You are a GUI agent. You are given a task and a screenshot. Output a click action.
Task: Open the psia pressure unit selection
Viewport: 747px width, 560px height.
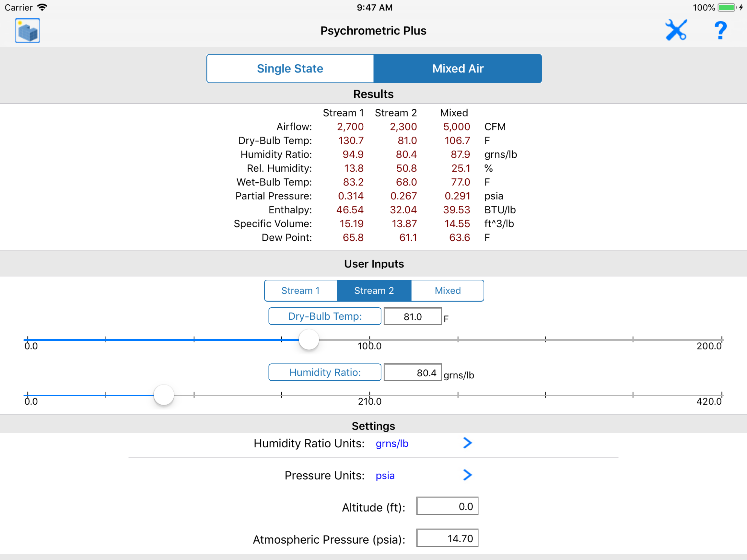385,476
